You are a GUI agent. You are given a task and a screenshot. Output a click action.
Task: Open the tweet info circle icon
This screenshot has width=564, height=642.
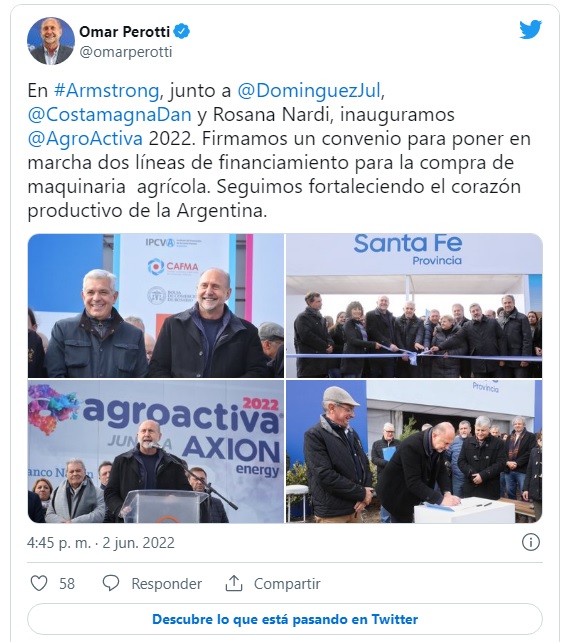click(x=531, y=543)
